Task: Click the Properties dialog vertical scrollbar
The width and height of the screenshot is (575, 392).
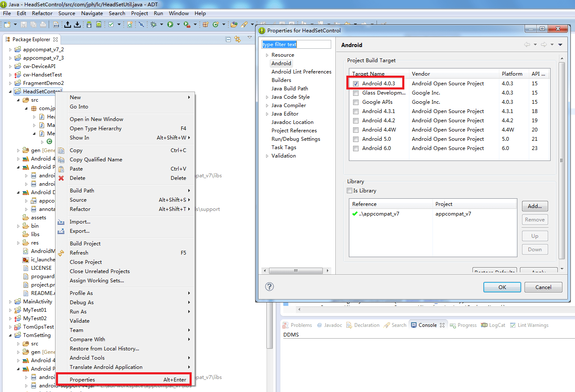Action: [562, 161]
